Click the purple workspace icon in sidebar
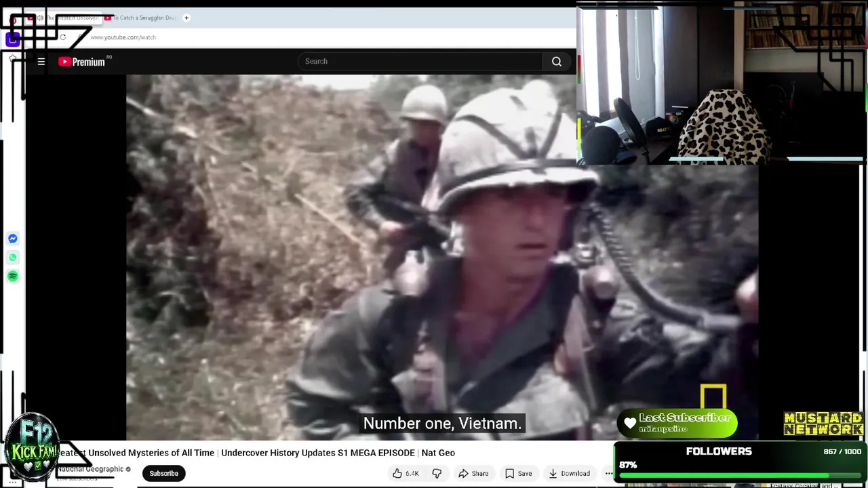The image size is (868, 488). point(12,39)
